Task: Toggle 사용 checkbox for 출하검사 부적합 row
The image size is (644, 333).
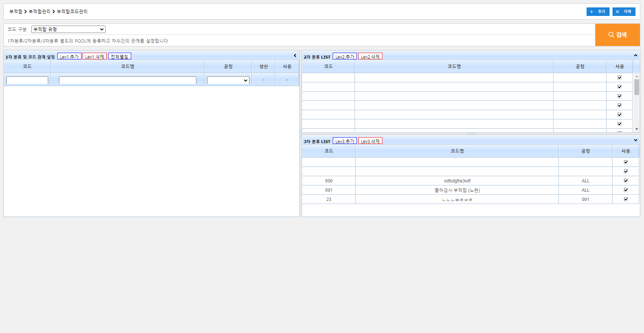Action: 626,190
